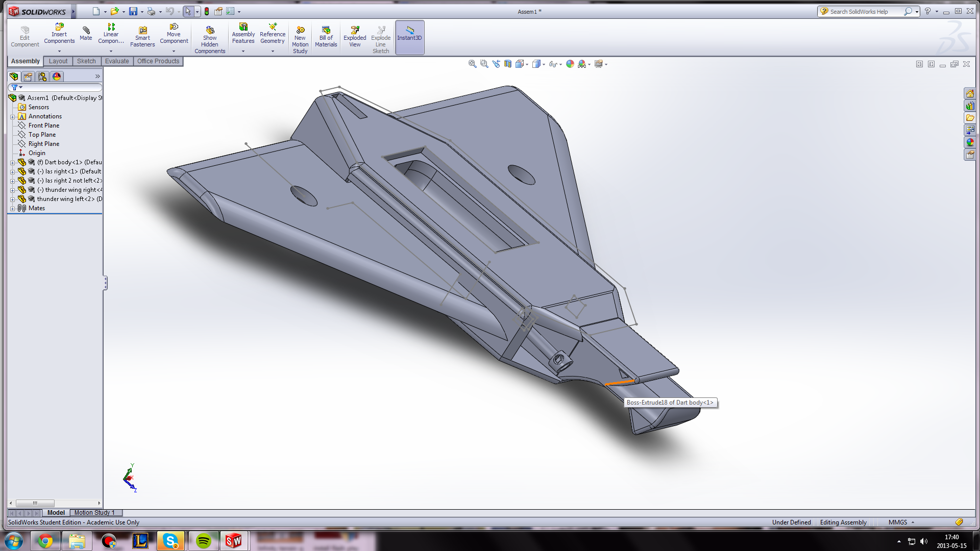The width and height of the screenshot is (980, 551).
Task: Open Motion Study 1 tab
Action: [95, 513]
